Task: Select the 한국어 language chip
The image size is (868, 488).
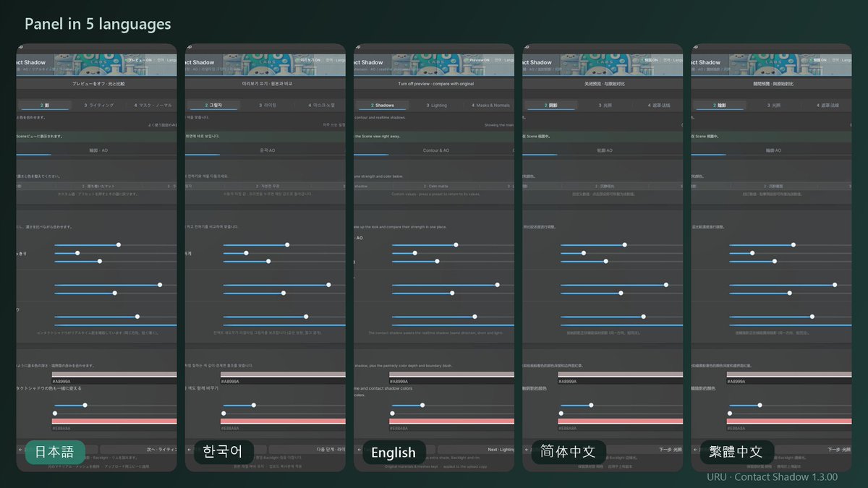Action: pos(224,452)
